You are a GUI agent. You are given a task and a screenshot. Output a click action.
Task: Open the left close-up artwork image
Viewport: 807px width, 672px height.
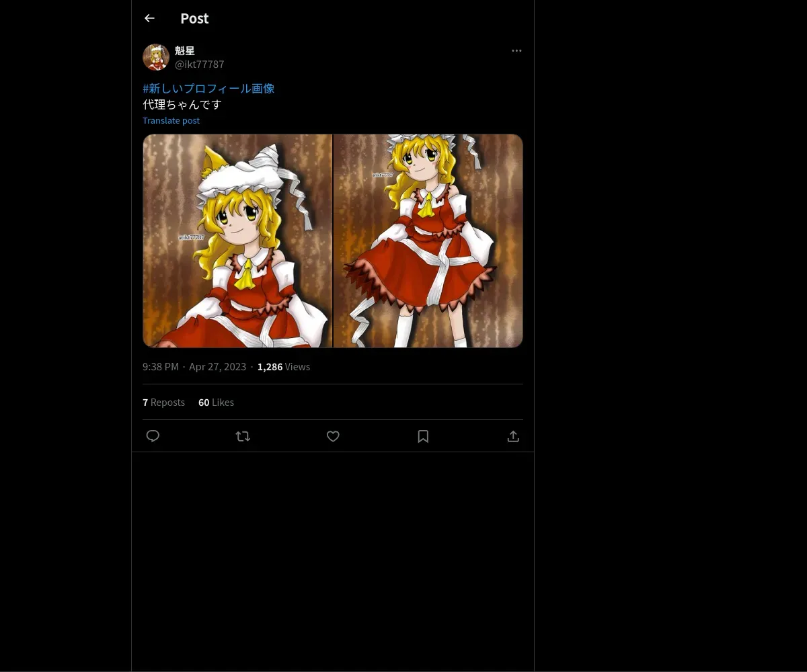tap(237, 241)
